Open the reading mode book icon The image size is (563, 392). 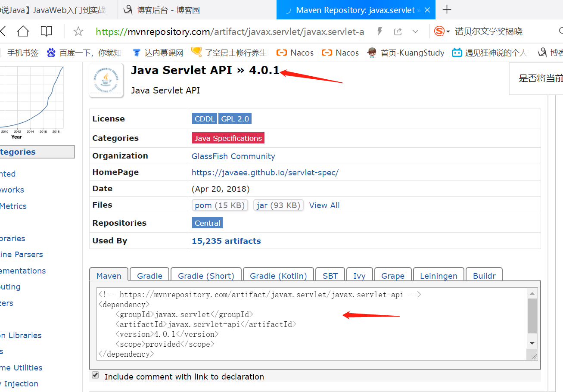47,31
